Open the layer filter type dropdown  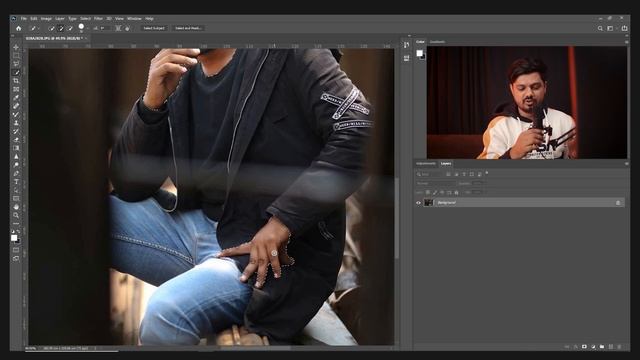point(429,174)
